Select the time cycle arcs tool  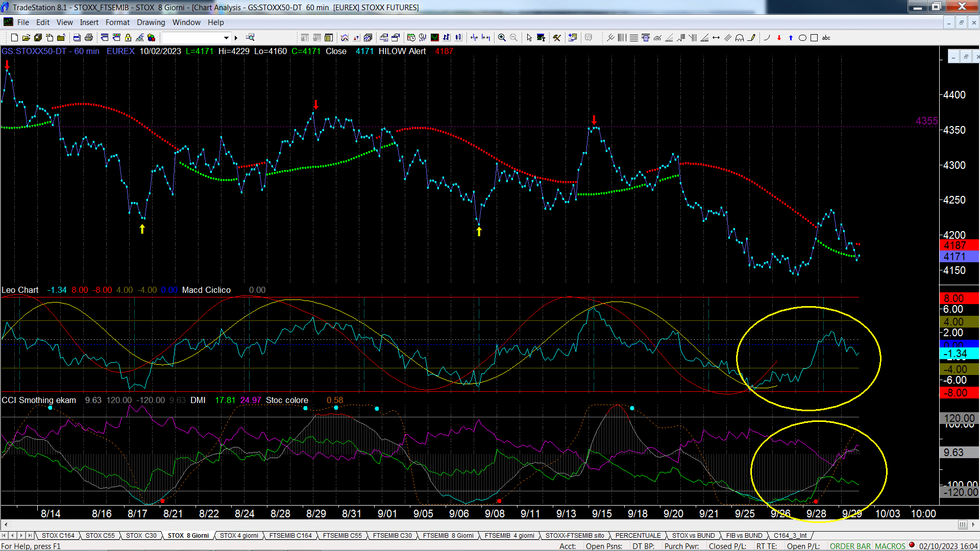740,38
